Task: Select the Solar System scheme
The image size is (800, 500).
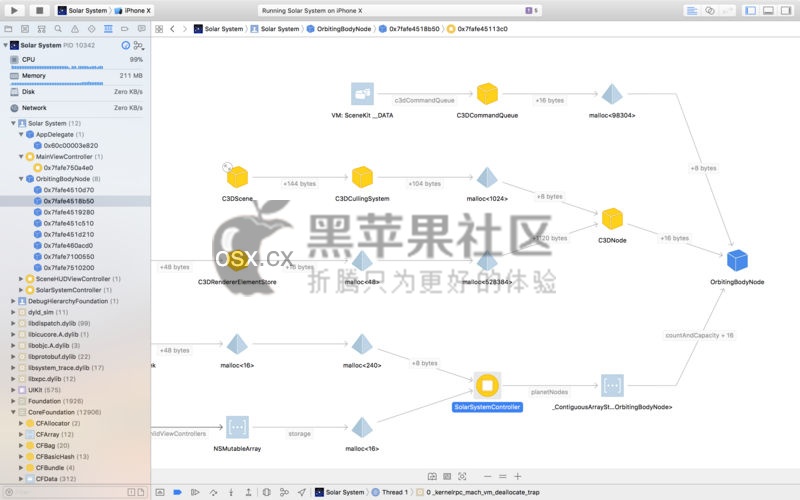Action: coord(82,10)
